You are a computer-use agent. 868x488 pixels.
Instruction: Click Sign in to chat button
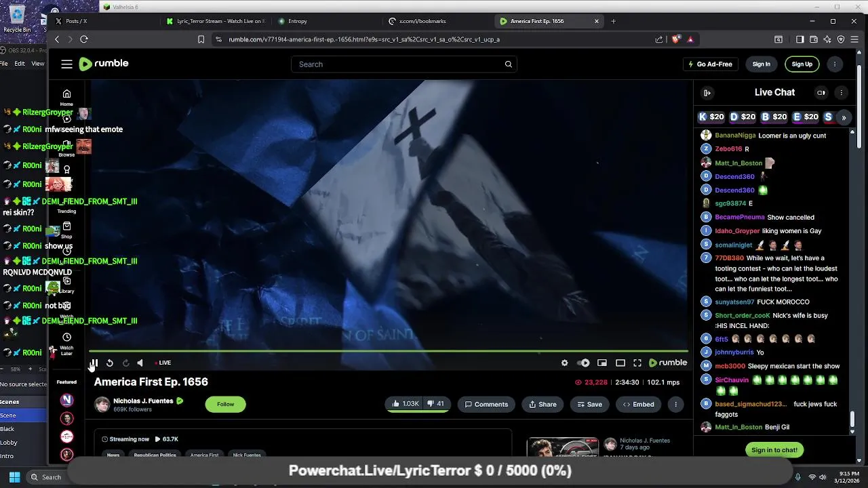point(774,450)
